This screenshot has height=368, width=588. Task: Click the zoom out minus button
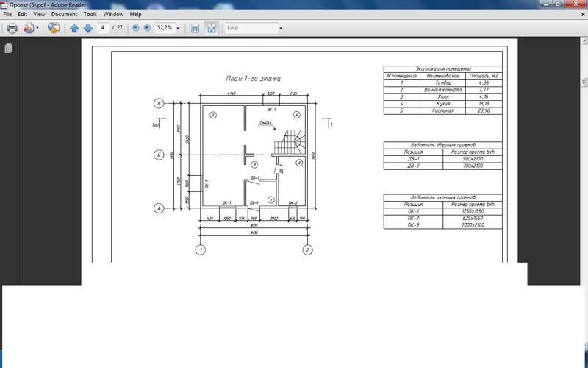pyautogui.click(x=136, y=28)
